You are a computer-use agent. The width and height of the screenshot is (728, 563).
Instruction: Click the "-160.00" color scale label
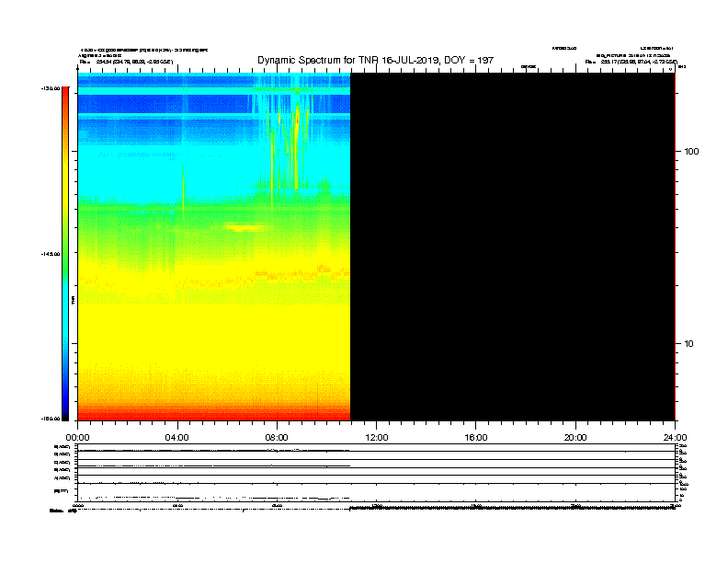coord(51,419)
